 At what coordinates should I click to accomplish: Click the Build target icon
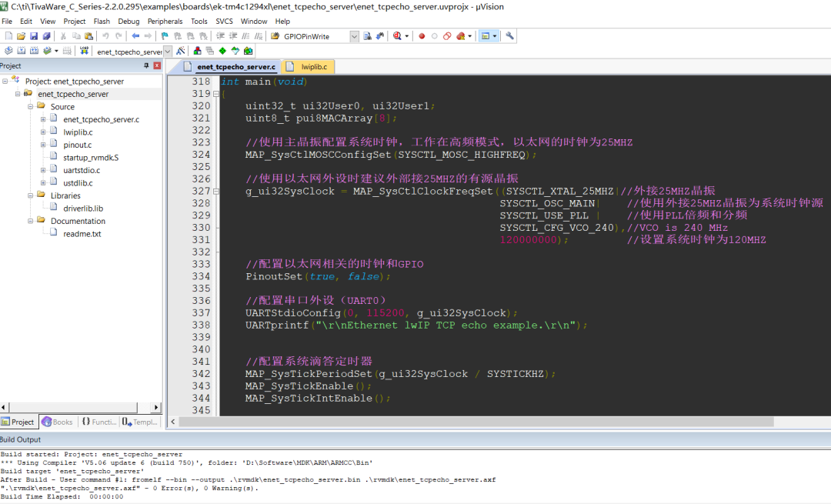coord(22,51)
